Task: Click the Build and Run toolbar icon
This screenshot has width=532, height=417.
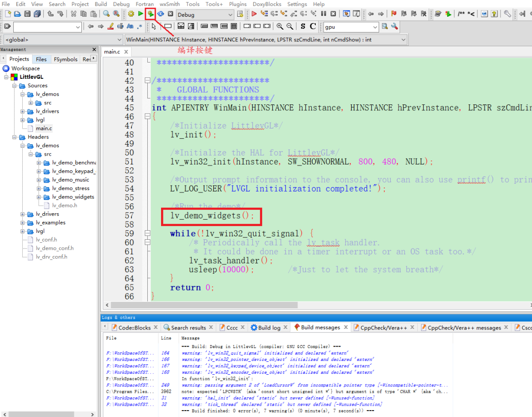Action: pyautogui.click(x=150, y=14)
